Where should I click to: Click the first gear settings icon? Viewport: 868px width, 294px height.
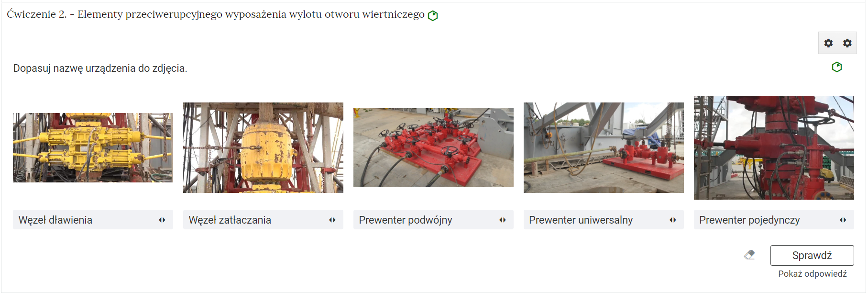[x=828, y=43]
